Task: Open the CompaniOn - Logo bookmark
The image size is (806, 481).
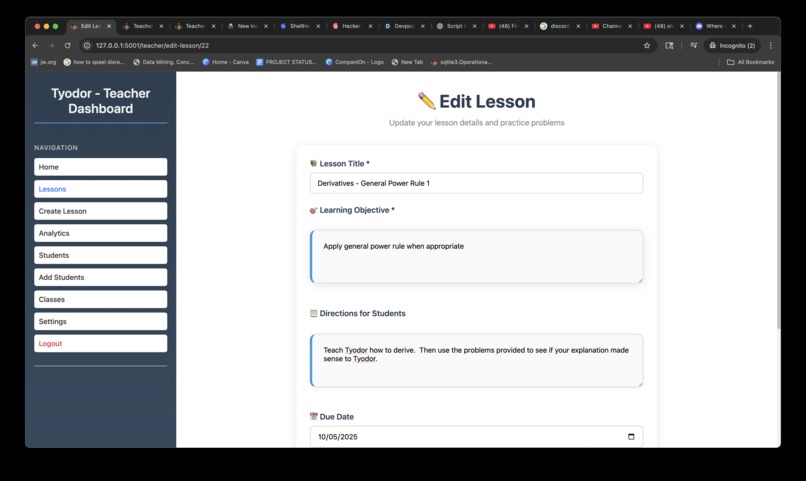Action: pos(354,62)
